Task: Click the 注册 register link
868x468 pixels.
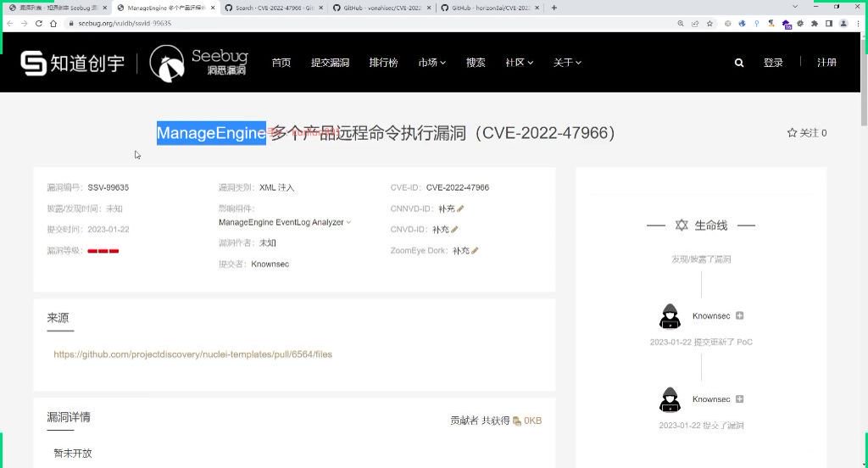Action: tap(826, 63)
